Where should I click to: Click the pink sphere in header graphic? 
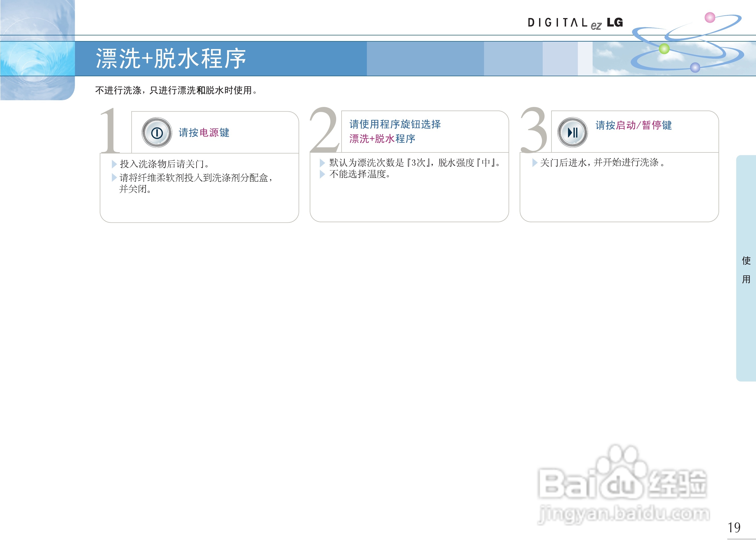[710, 18]
